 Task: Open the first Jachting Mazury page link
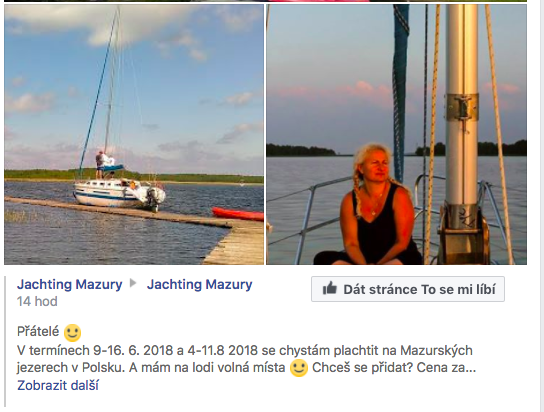point(69,284)
